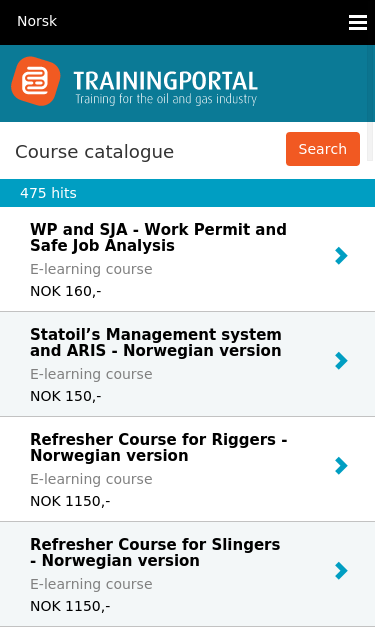Switch language to Norsk
This screenshot has width=375, height=627.
(37, 21)
